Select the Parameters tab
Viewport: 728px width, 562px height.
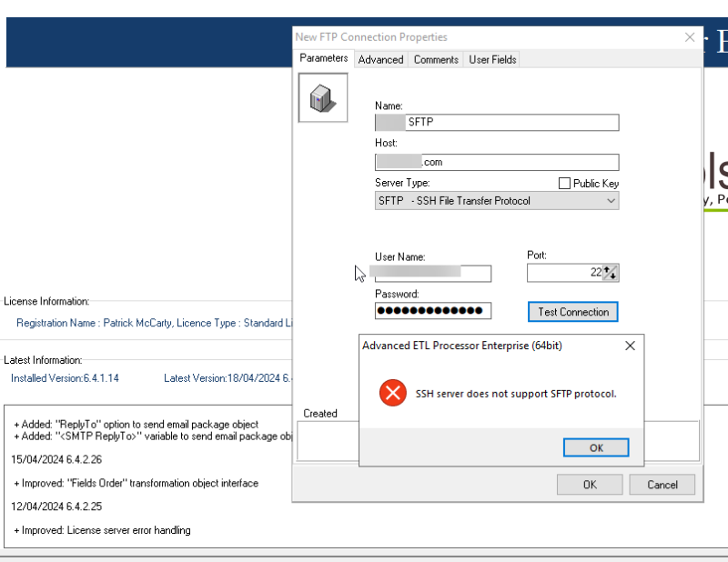tap(324, 58)
